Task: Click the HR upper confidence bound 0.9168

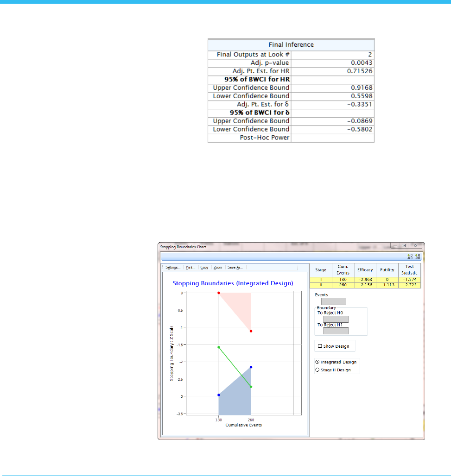Action: click(x=332, y=88)
